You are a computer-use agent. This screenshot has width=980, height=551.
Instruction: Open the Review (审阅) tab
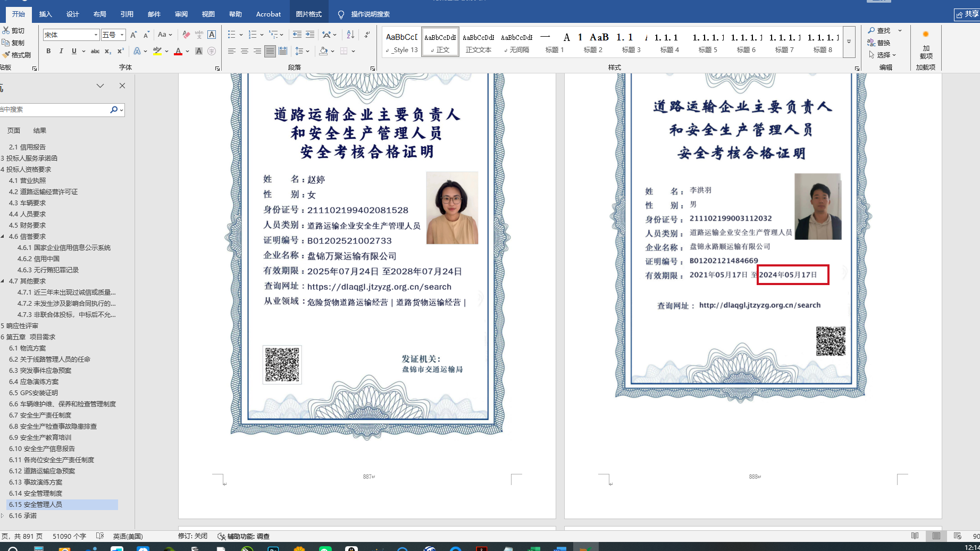pyautogui.click(x=181, y=14)
